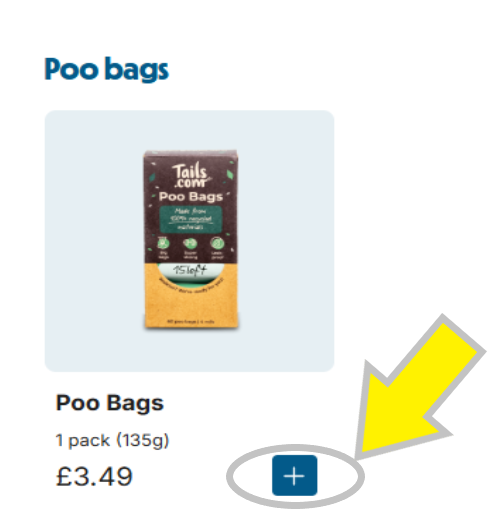Viewport: 492px width, 520px height.
Task: Click the white Poo Bags text on box
Action: pyautogui.click(x=191, y=197)
